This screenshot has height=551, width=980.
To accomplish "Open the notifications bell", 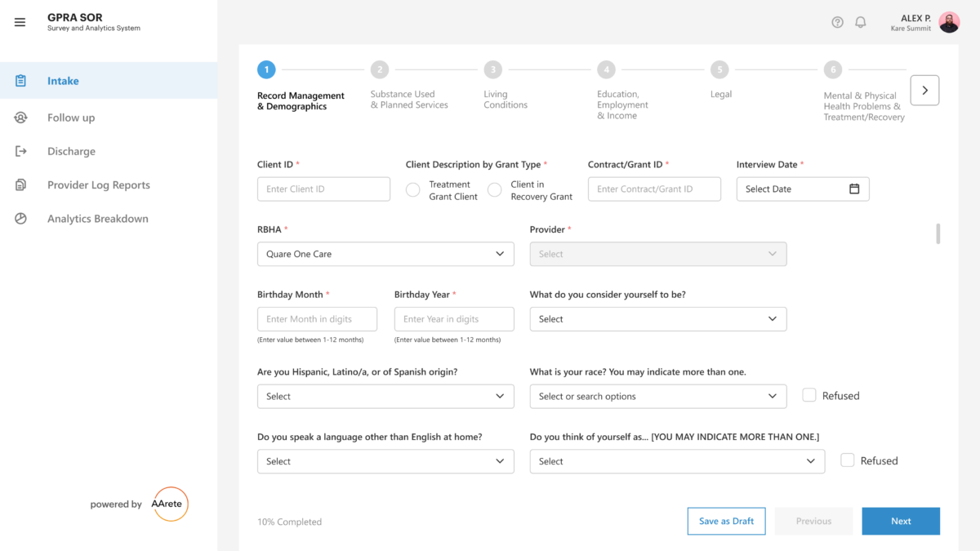I will [860, 22].
